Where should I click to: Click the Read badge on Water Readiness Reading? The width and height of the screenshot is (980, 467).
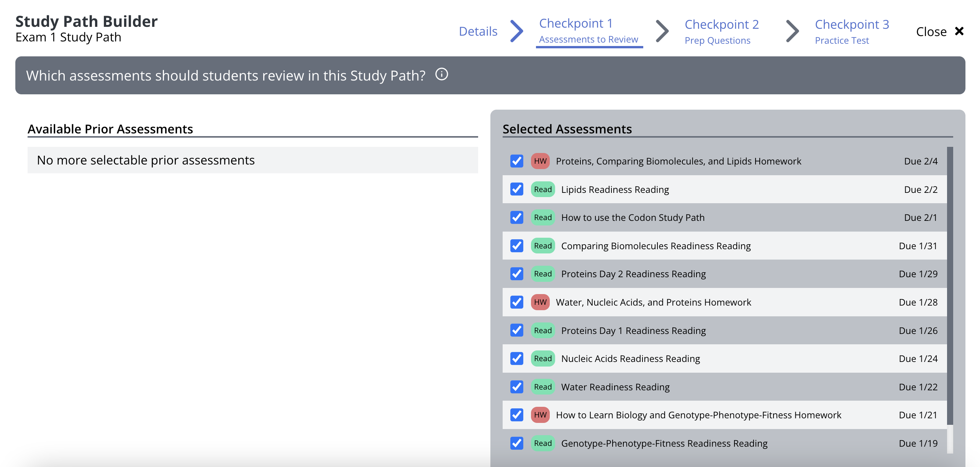pos(542,387)
